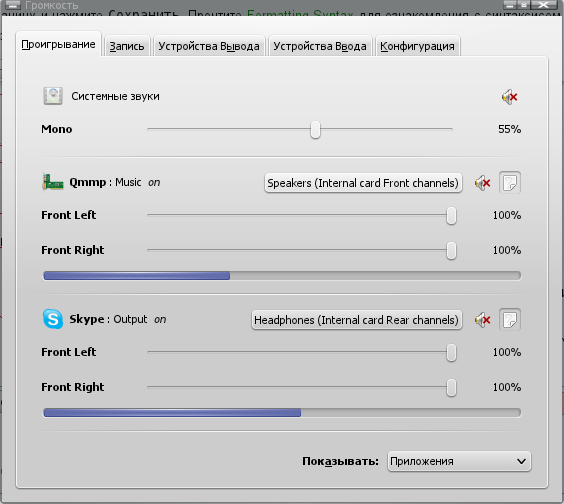This screenshot has width=564, height=504.
Task: Click the Mono system sounds volume slider
Action: point(300,129)
